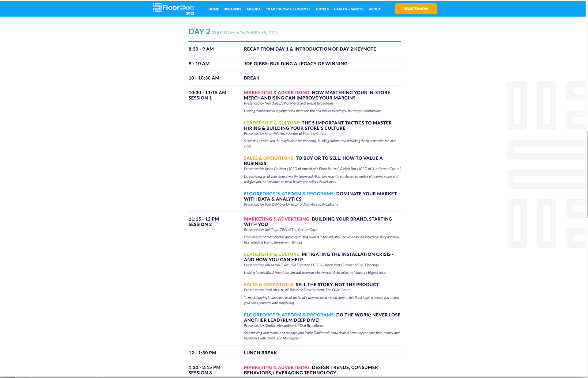The height and width of the screenshot is (378, 588).
Task: Click the 9 - 10 AM time slot
Action: click(x=199, y=64)
